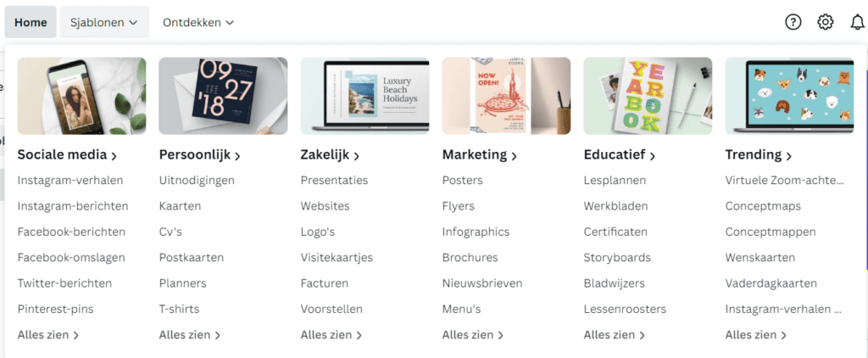Image resolution: width=868 pixels, height=358 pixels.
Task: Expand the Ontdekken dropdown menu
Action: 198,22
